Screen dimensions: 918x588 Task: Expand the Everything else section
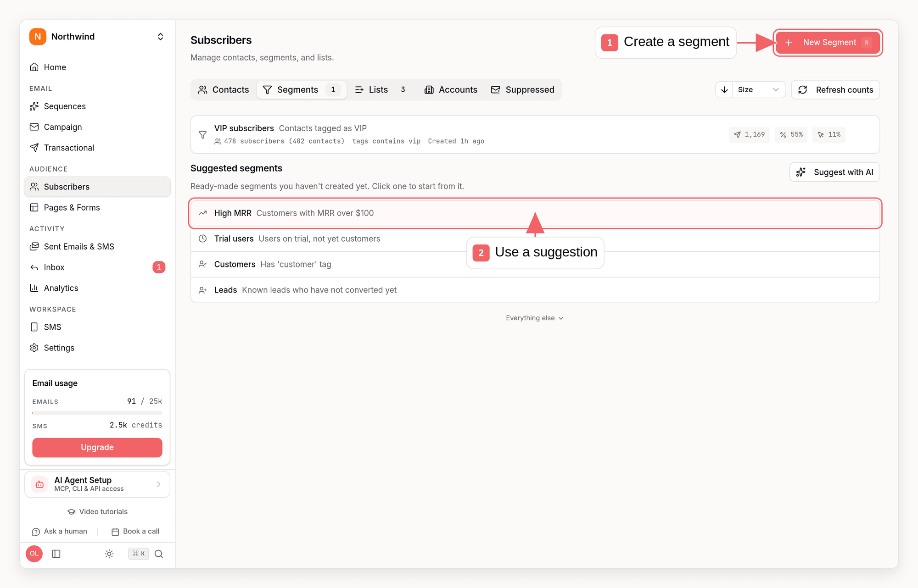[535, 318]
